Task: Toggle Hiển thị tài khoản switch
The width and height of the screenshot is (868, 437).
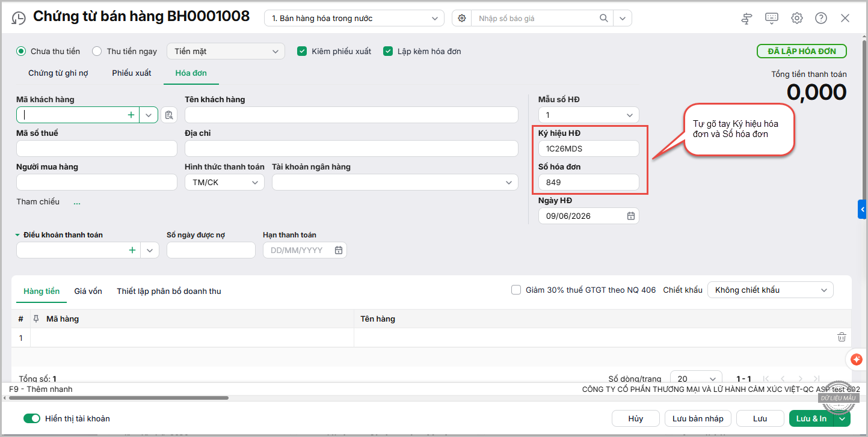Action: tap(32, 418)
